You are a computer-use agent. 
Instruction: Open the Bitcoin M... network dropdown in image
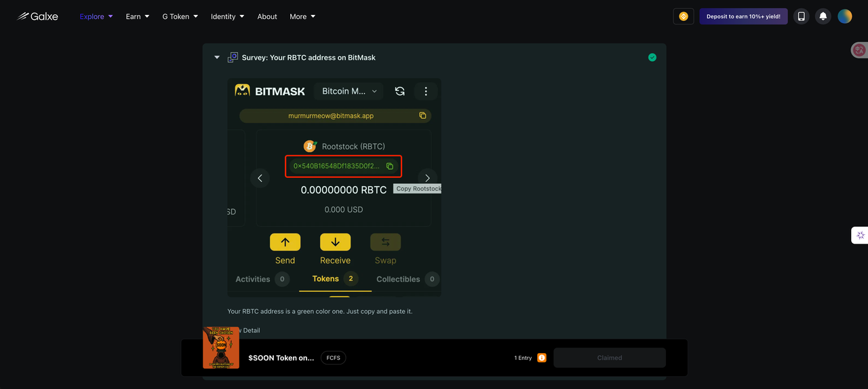pyautogui.click(x=349, y=91)
